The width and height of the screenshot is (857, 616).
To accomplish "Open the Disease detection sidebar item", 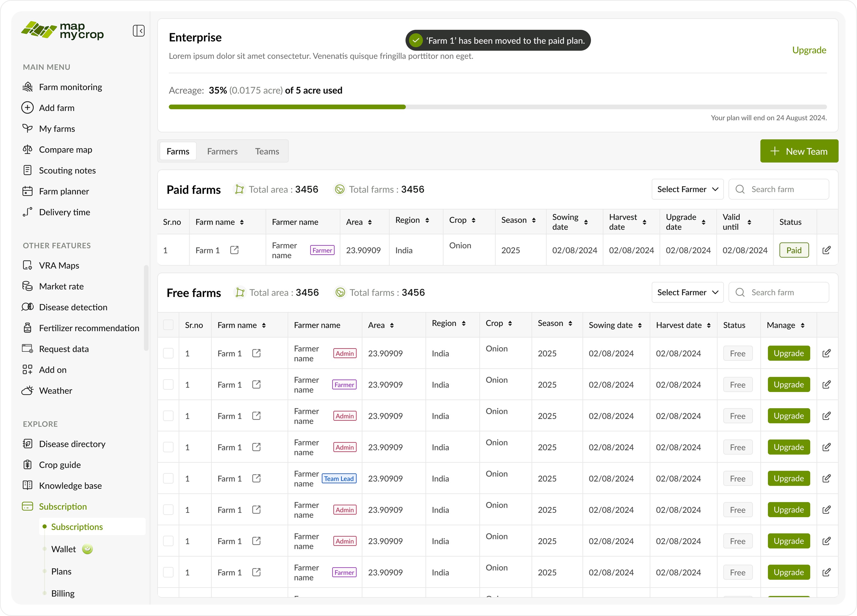I will click(73, 307).
